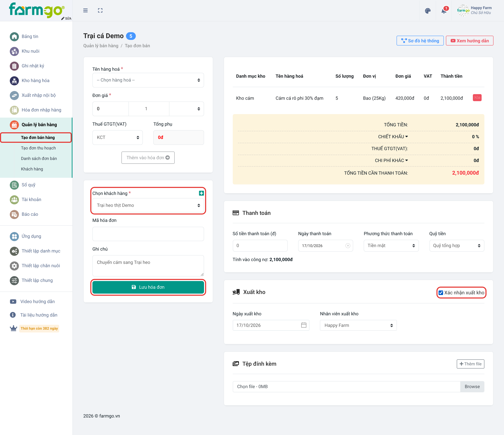Expand the CHI PHÍ KHÁC options
The image size is (504, 435).
(391, 160)
